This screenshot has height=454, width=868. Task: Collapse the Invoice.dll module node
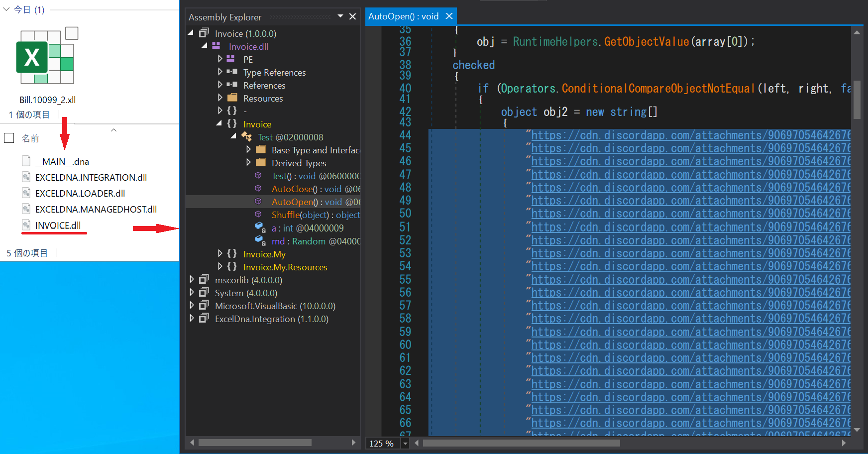205,46
